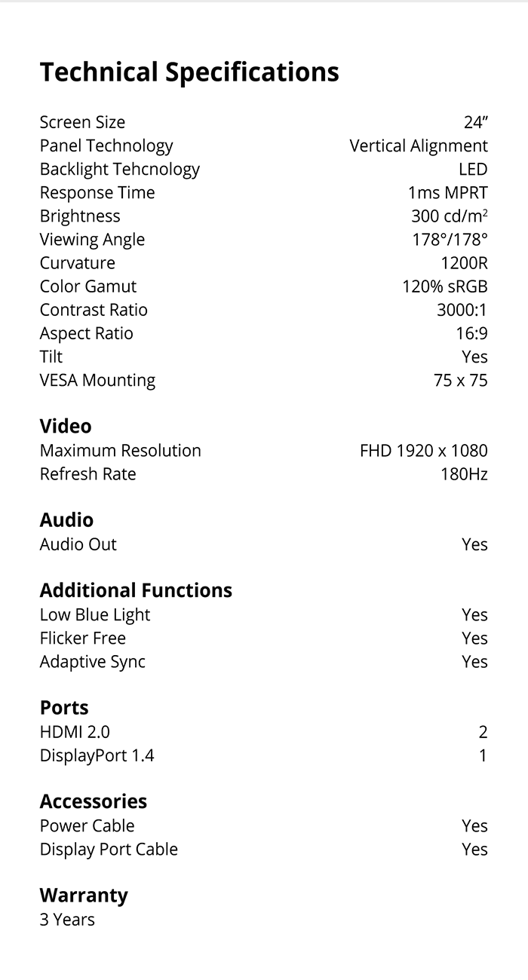
Task: Click the Video section heading
Action: pos(66,426)
